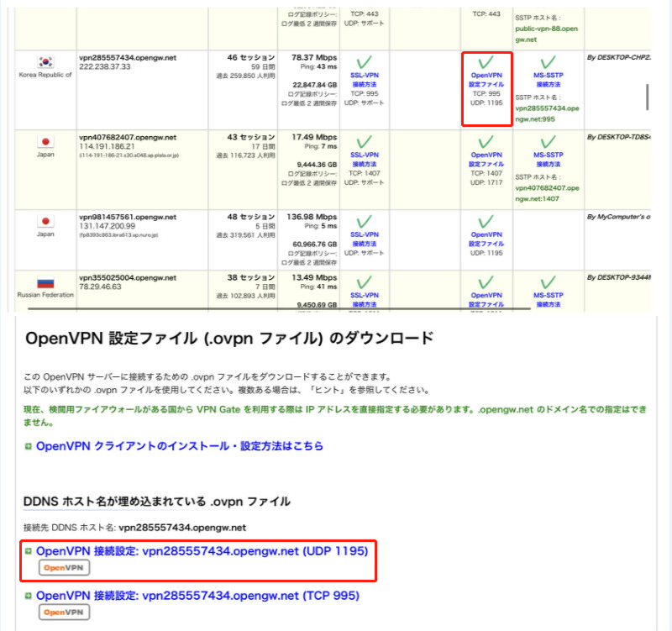Select IP address 131.147.200.99
The image size is (672, 631).
pos(108,226)
